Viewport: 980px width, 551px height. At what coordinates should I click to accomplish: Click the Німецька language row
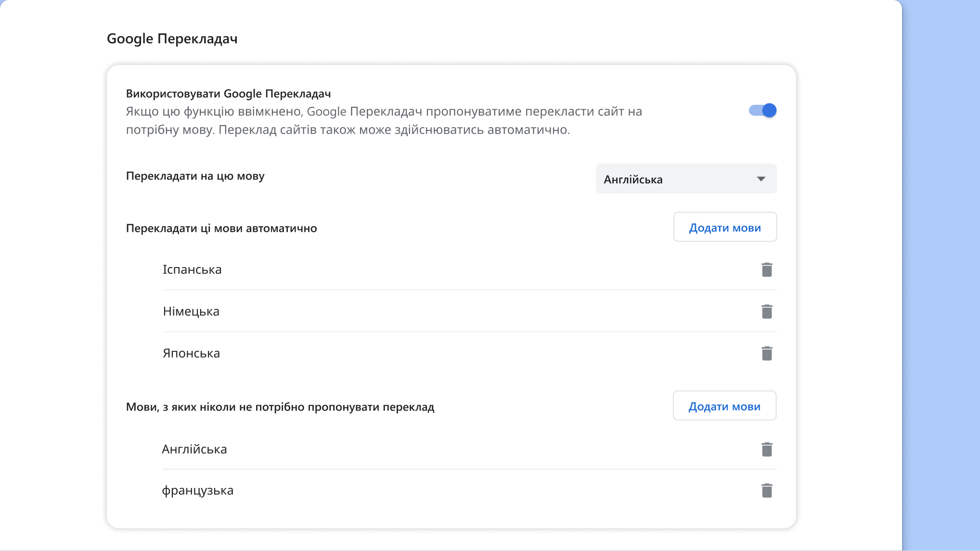(x=192, y=311)
